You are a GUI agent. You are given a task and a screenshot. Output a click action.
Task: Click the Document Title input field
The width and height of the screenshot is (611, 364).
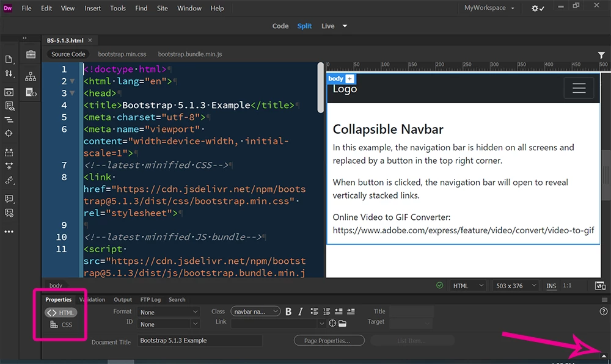tap(199, 341)
